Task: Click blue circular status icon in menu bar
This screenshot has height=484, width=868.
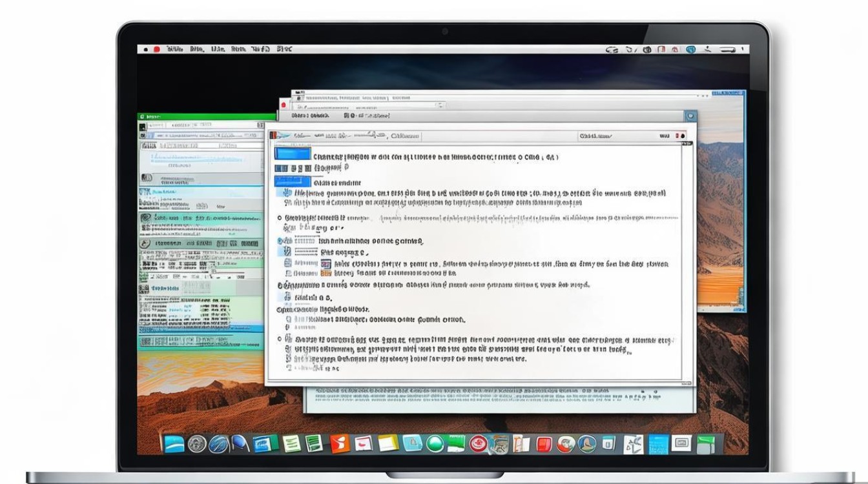Action: click(691, 49)
